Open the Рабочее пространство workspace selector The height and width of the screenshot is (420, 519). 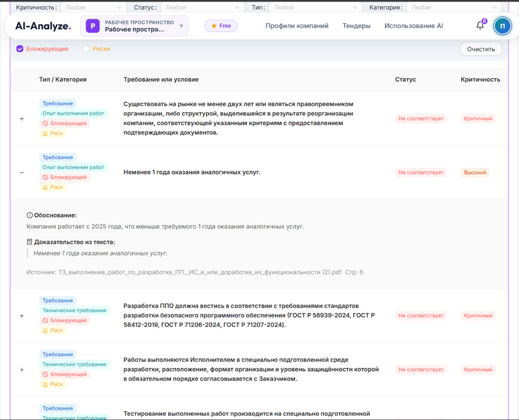(134, 26)
